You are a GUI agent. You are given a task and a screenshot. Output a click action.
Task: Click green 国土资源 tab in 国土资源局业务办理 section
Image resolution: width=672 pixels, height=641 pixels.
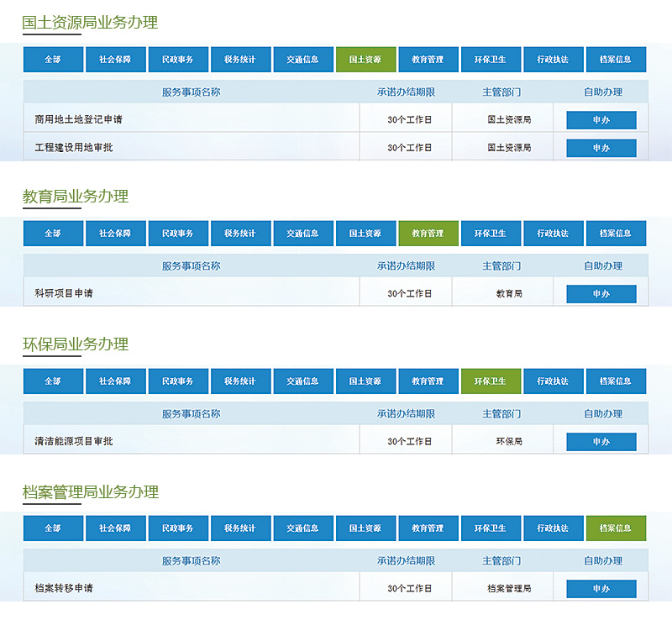(366, 60)
